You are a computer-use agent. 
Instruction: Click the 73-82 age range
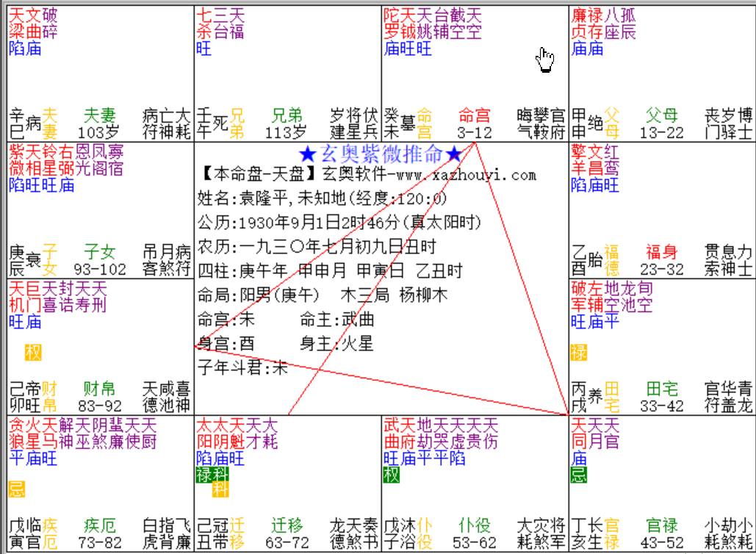[x=100, y=543]
